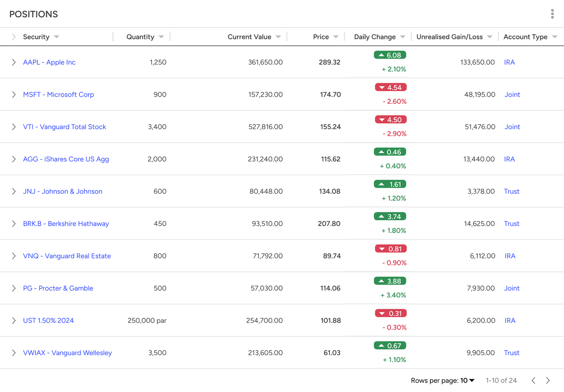Expand the JNJ - Johnson & Johnson row
Viewport: 564px width, 392px height.
pos(14,192)
